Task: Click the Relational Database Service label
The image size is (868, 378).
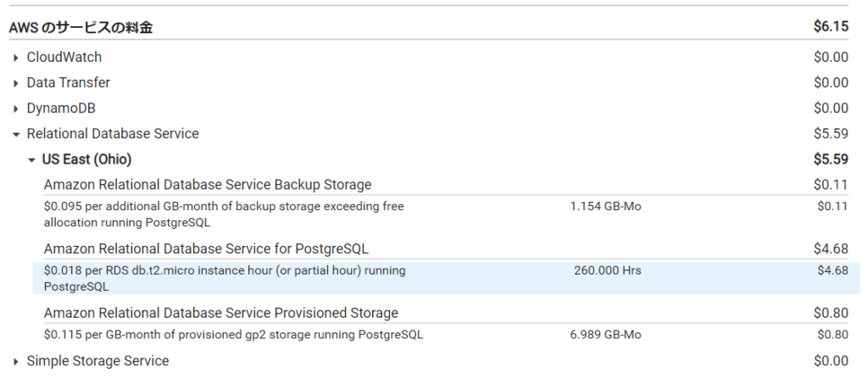Action: pyautogui.click(x=113, y=134)
